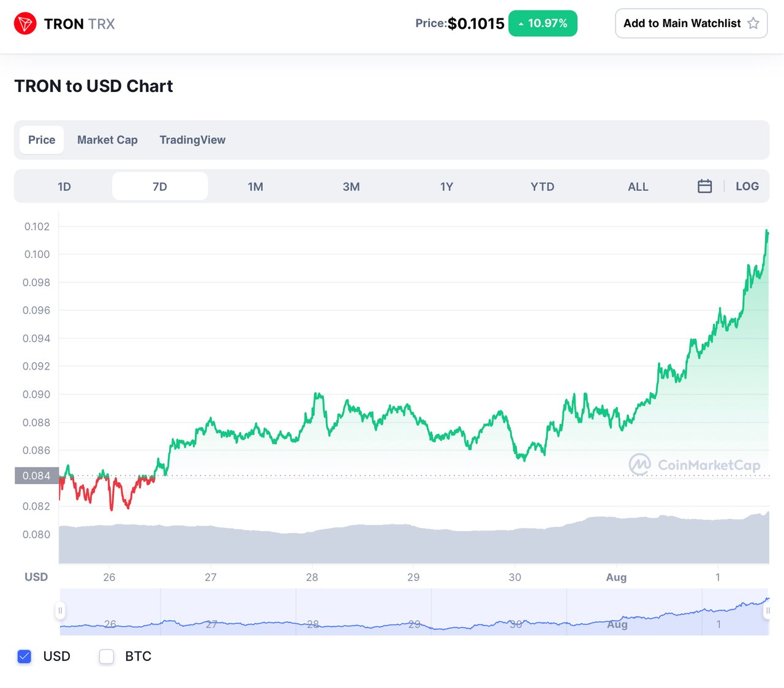The image size is (784, 688).
Task: Select the 1Y time range
Action: tap(447, 186)
